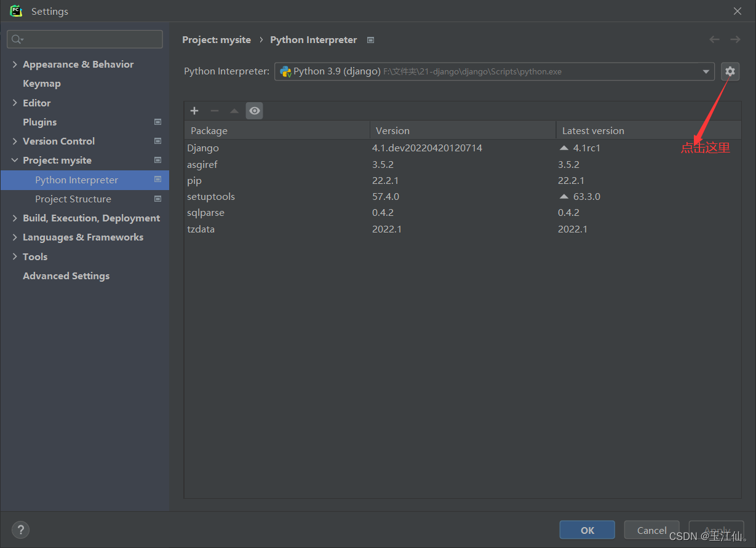The image size is (756, 548).
Task: Click the plus icon to install package
Action: pyautogui.click(x=194, y=111)
